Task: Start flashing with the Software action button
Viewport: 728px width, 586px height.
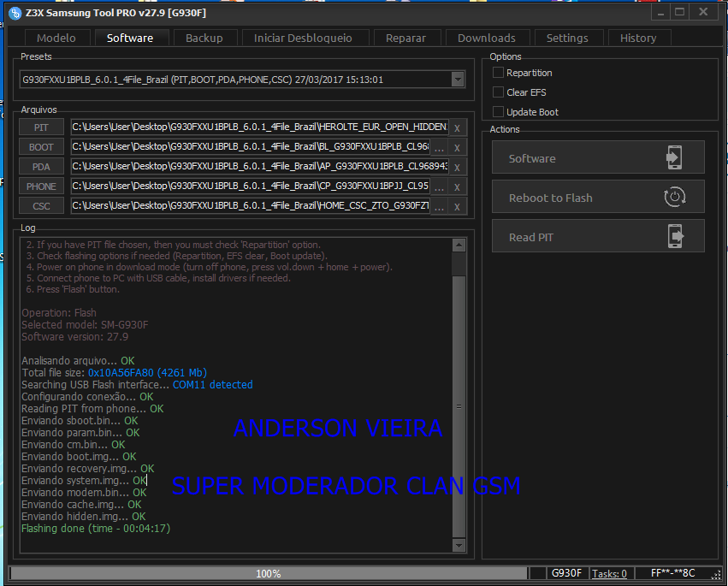Action: [598, 158]
